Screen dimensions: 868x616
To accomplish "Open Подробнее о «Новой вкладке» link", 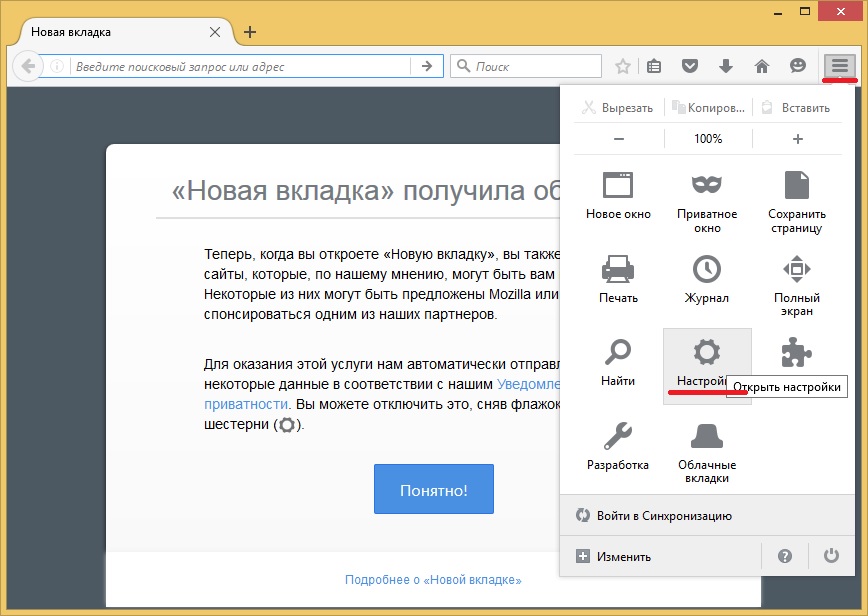I will pyautogui.click(x=433, y=579).
